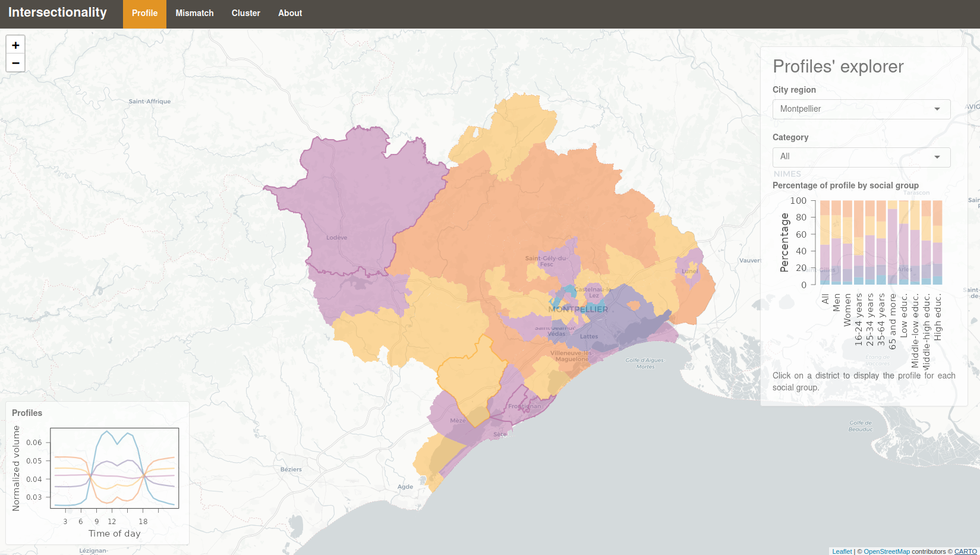This screenshot has width=980, height=555.
Task: Pick the Lunel purple district
Action: 689,266
